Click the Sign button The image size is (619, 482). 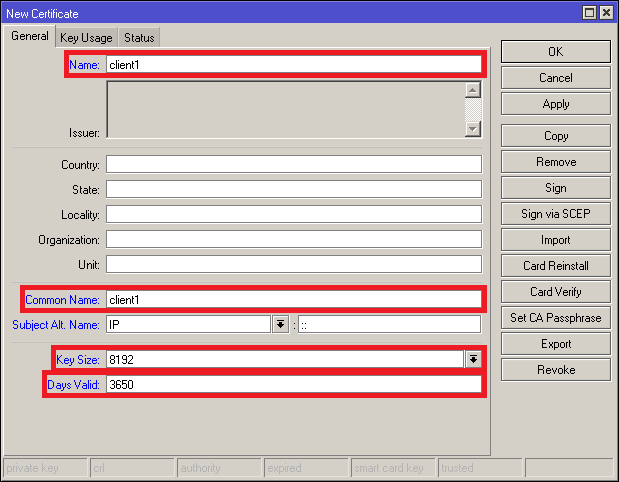point(555,188)
